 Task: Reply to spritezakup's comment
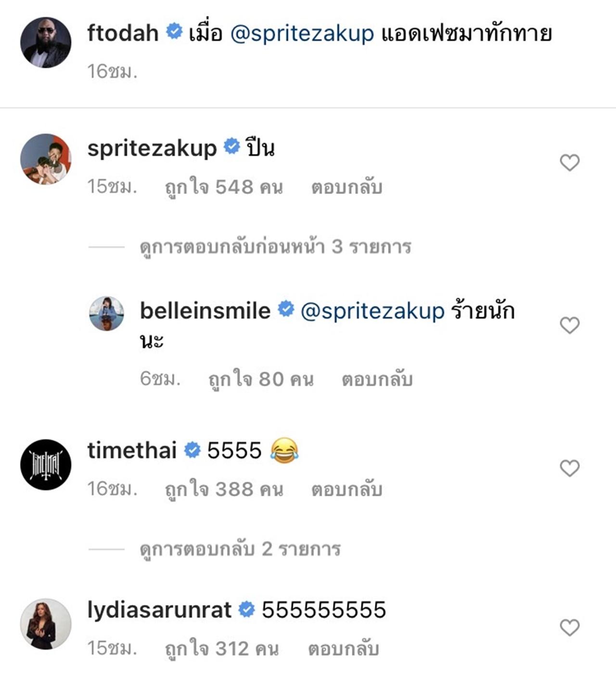click(346, 187)
